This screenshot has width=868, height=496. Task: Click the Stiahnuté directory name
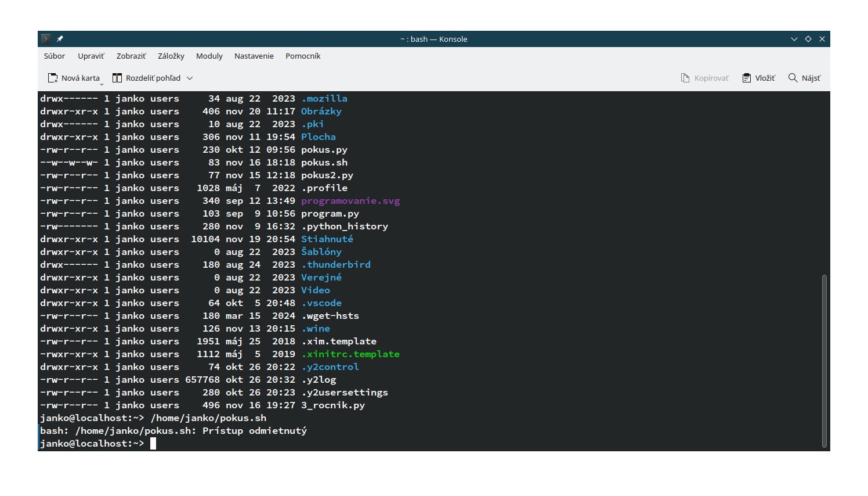tap(327, 239)
